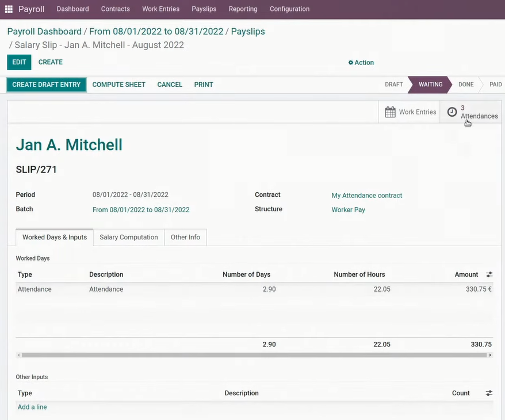Viewport: 505px width, 420px height.
Task: Open the batch link in Batch field
Action: (x=141, y=209)
